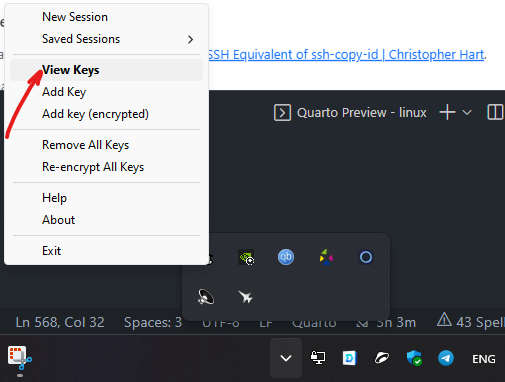
Task: Click the multicolored triangles tray icon
Action: [x=326, y=257]
